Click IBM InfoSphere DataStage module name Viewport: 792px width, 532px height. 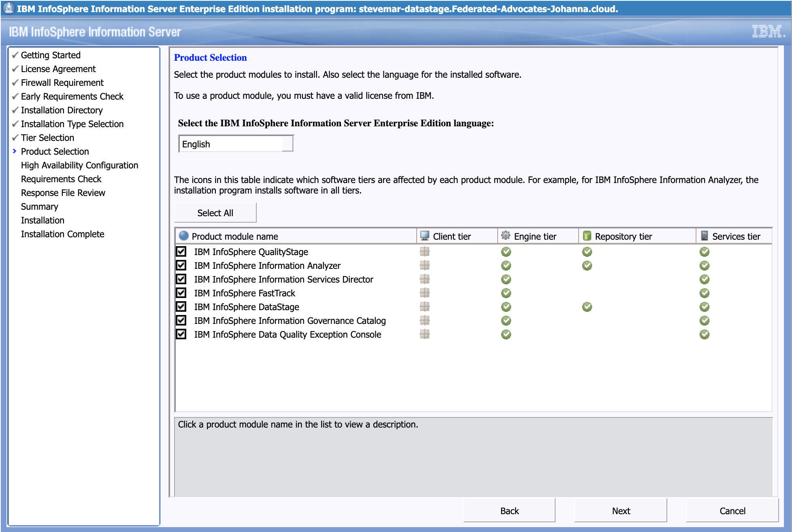coord(247,307)
